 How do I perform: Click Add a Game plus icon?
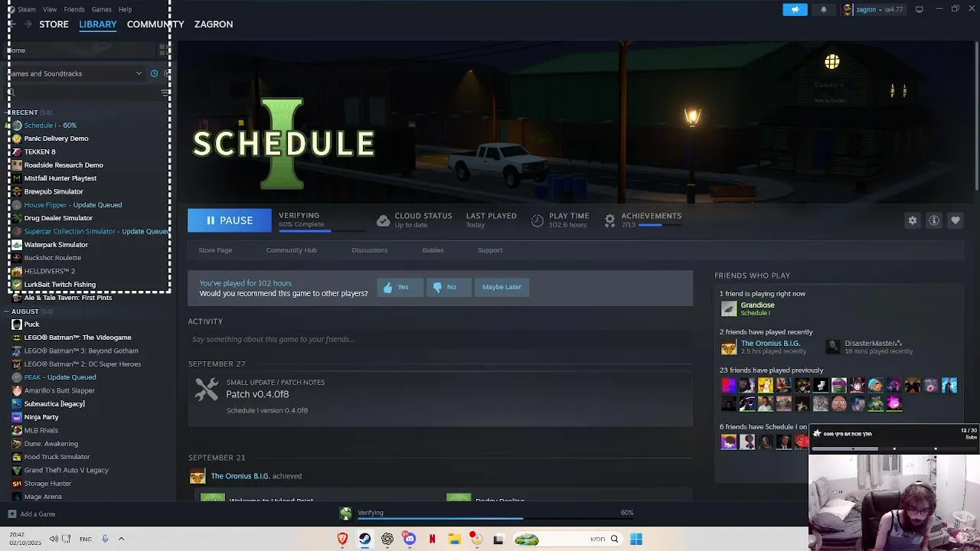(11, 514)
